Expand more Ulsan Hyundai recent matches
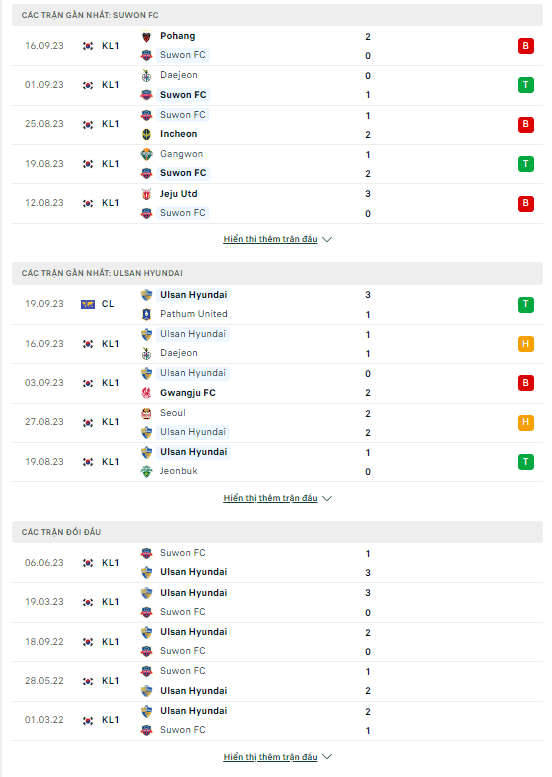 click(x=277, y=498)
